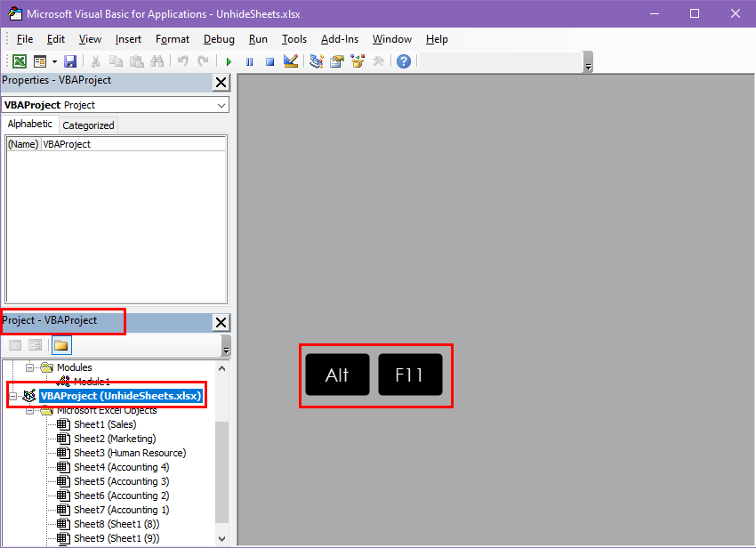Screen dimensions: 756x548
Task: Open the Insert menu
Action: tap(128, 39)
